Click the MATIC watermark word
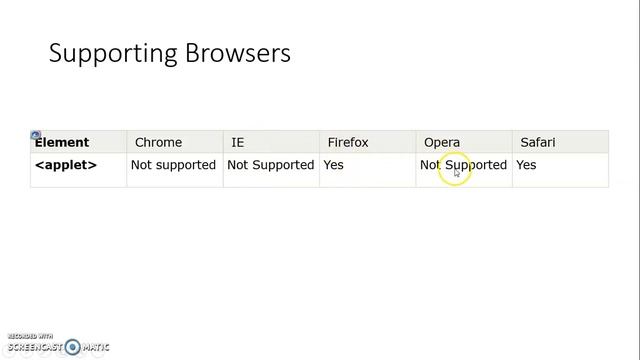Screen dimensions: 640x360 pyautogui.click(x=96, y=347)
